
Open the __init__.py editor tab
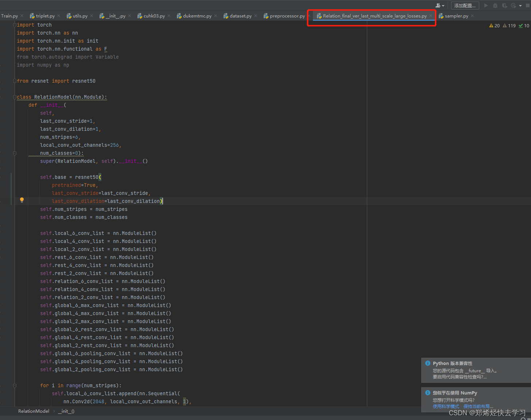click(x=115, y=16)
